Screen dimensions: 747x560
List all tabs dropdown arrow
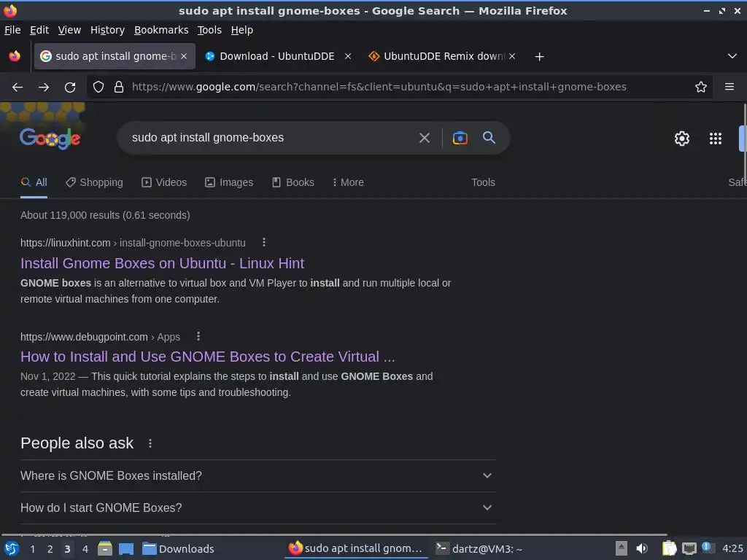point(732,56)
